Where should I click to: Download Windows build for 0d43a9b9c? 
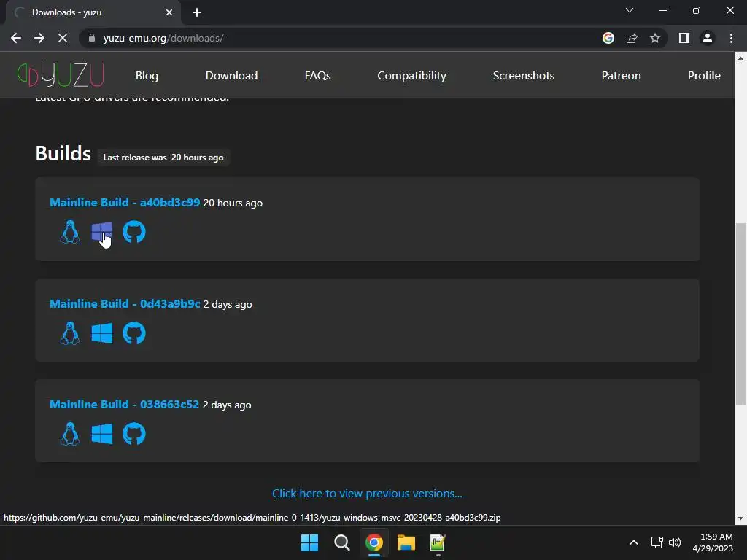pyautogui.click(x=102, y=333)
